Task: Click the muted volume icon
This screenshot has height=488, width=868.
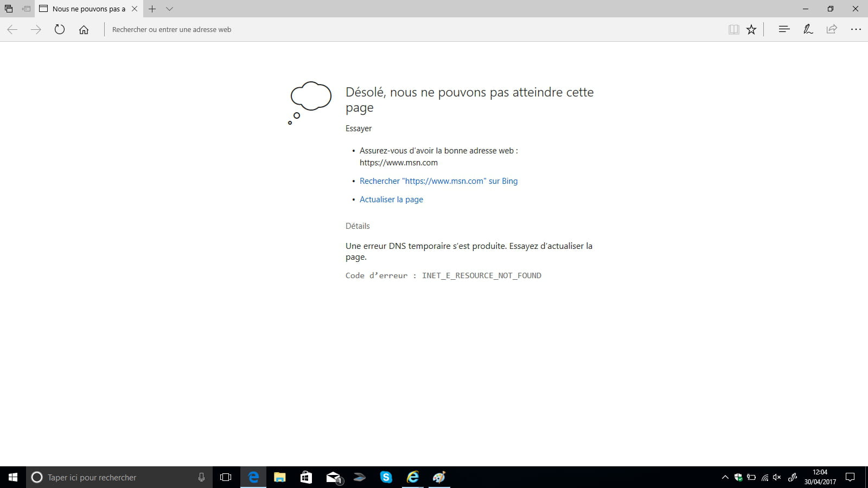Action: tap(777, 477)
